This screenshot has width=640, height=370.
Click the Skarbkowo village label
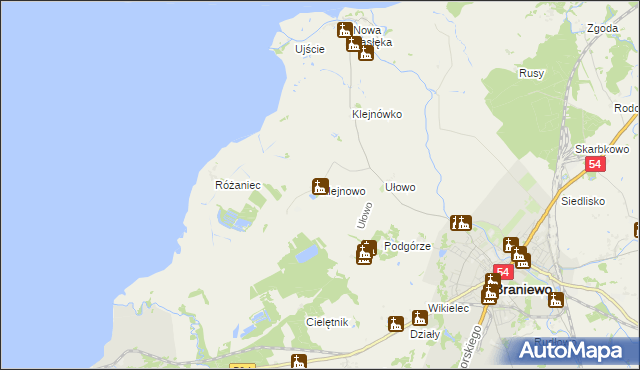602,149
